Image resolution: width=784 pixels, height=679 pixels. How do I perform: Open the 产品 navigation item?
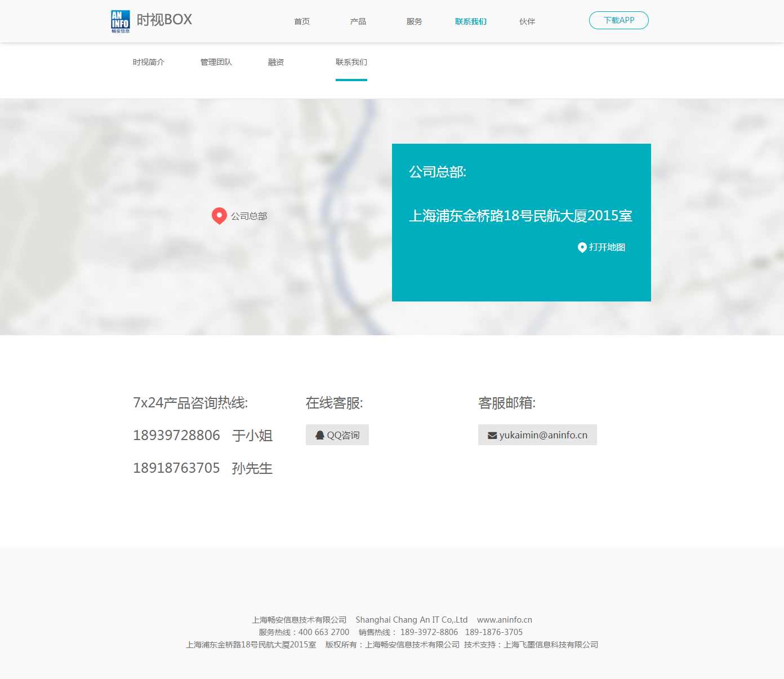[358, 21]
